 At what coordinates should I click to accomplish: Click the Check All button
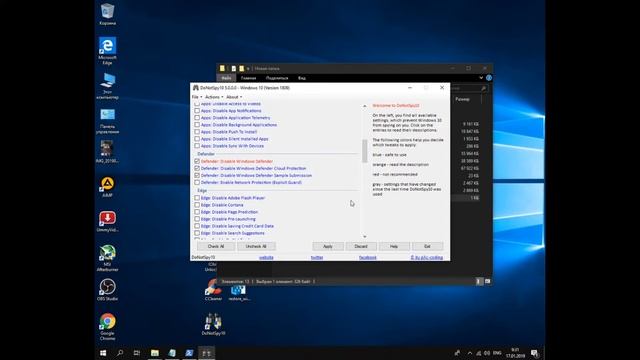click(216, 246)
